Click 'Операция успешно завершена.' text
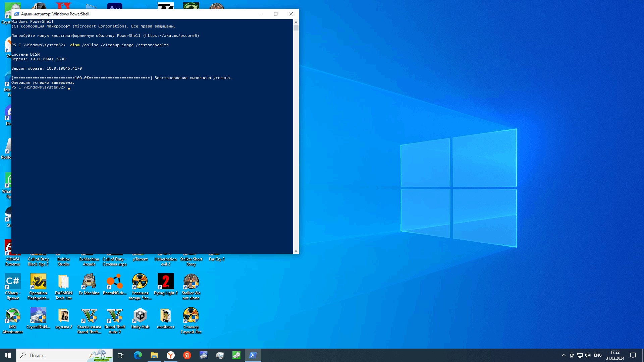 point(43,82)
